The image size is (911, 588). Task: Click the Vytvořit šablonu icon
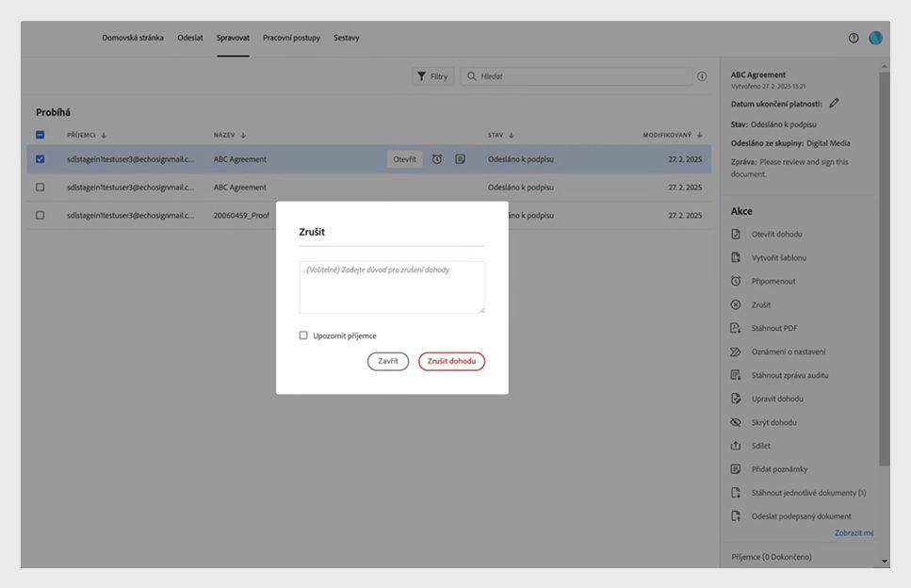(736, 257)
